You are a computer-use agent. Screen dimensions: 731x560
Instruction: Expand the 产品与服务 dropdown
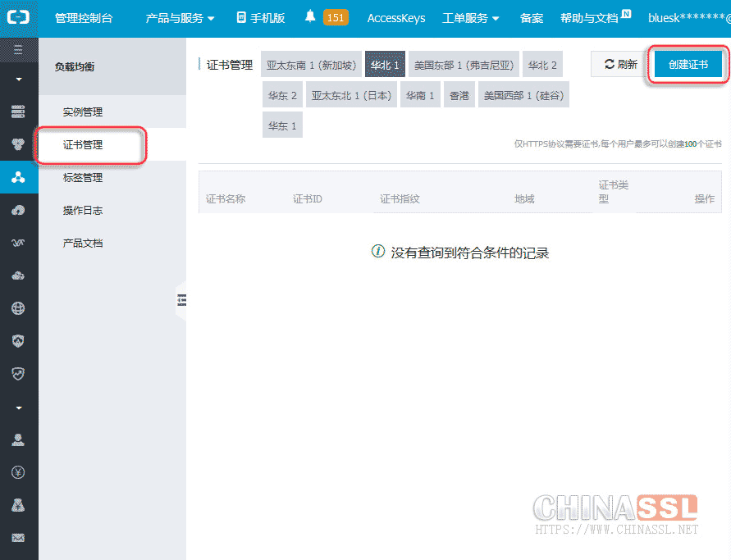pyautogui.click(x=180, y=17)
